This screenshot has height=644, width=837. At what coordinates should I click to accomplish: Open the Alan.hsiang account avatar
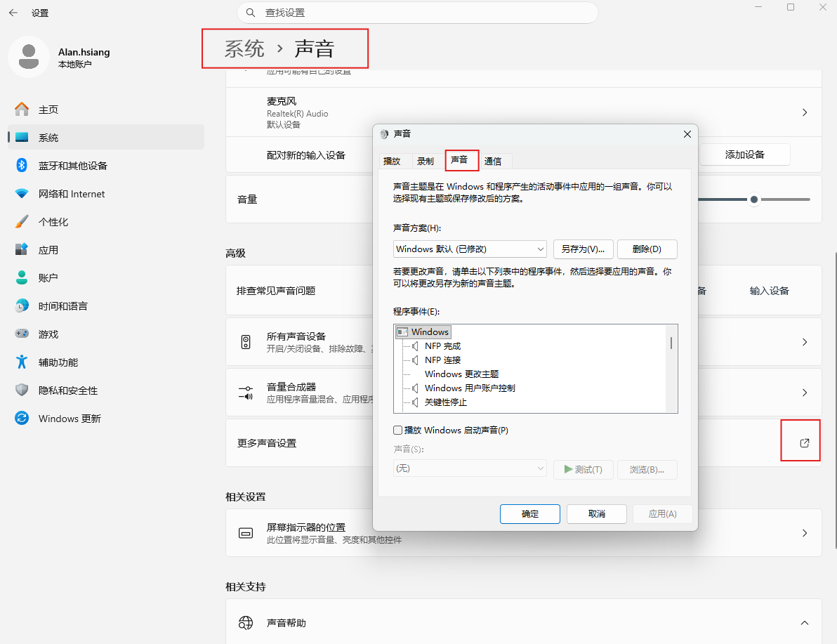28,57
